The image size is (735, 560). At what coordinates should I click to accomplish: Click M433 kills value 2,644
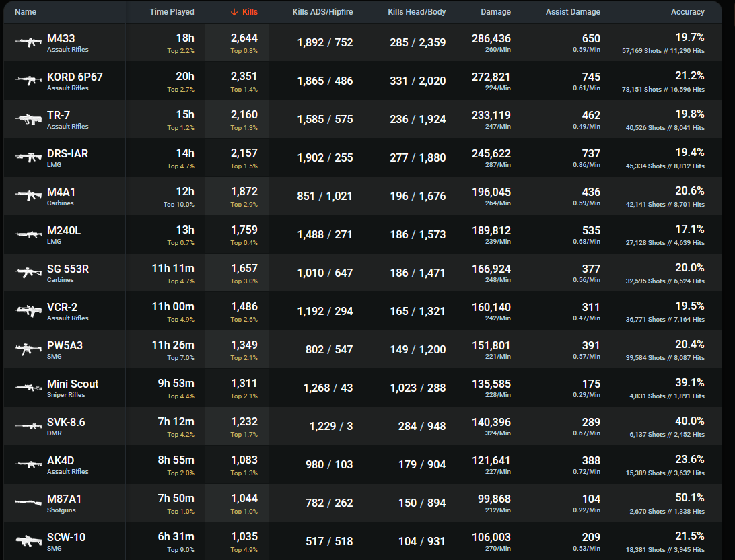244,38
